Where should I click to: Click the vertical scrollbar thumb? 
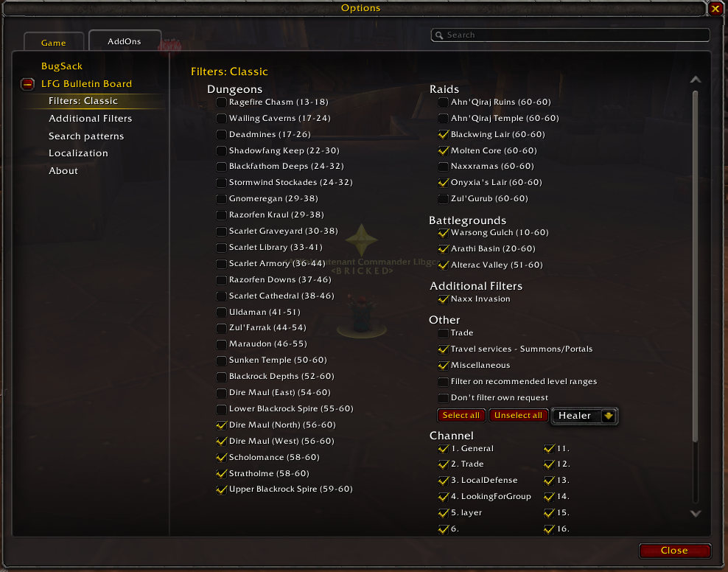[695, 267]
